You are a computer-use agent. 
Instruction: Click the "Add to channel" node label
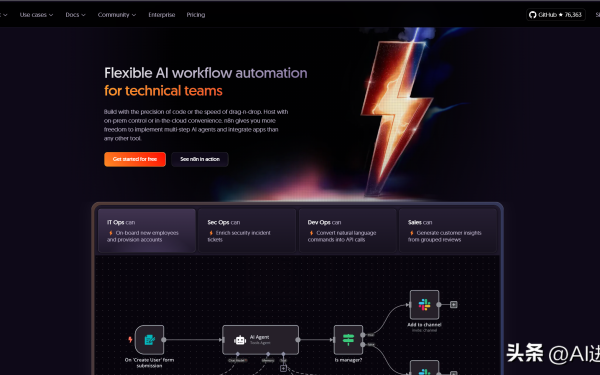pyautogui.click(x=424, y=324)
